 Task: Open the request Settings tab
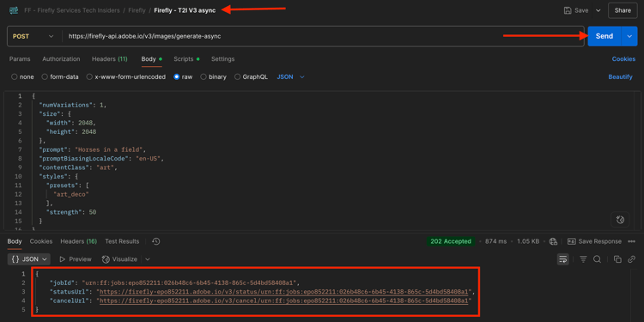point(222,59)
